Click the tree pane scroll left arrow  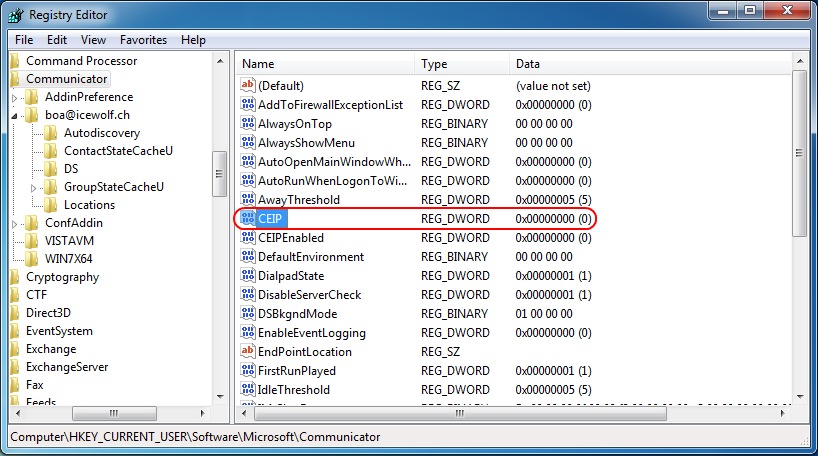[x=18, y=413]
